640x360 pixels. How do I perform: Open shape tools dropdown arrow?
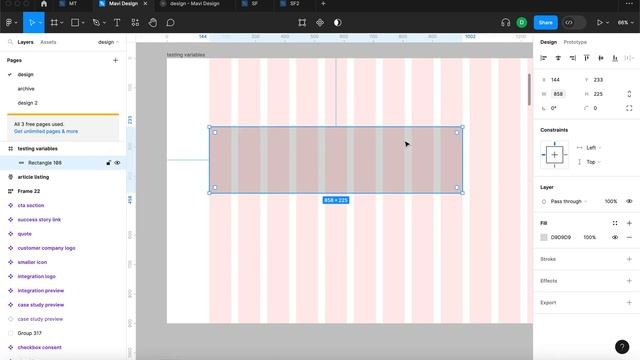pyautogui.click(x=83, y=23)
